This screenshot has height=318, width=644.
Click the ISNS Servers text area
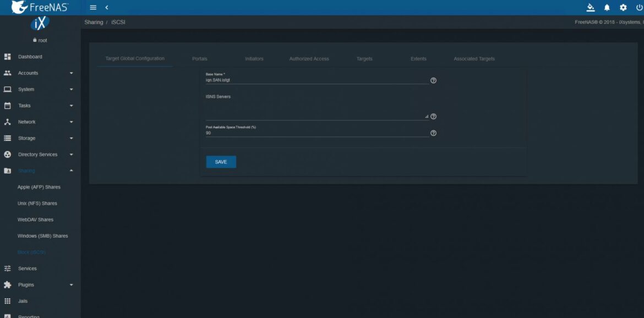pos(317,111)
